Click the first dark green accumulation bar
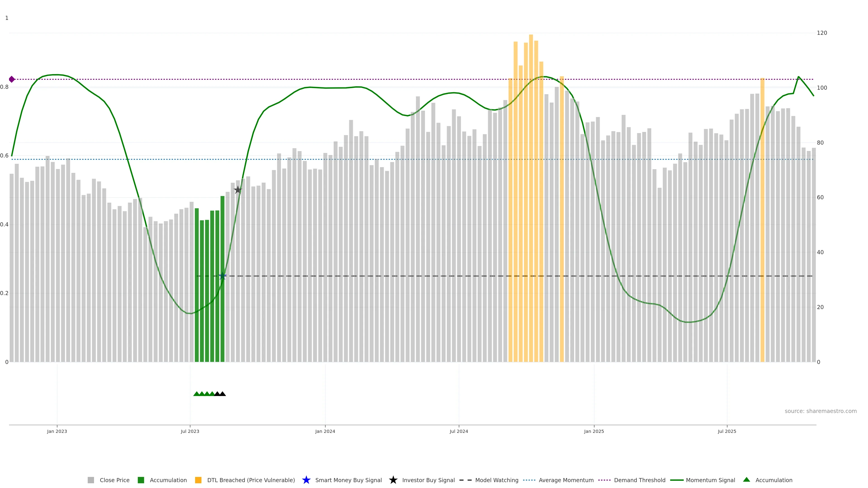Screen dimensions: 868x488 (x=197, y=286)
